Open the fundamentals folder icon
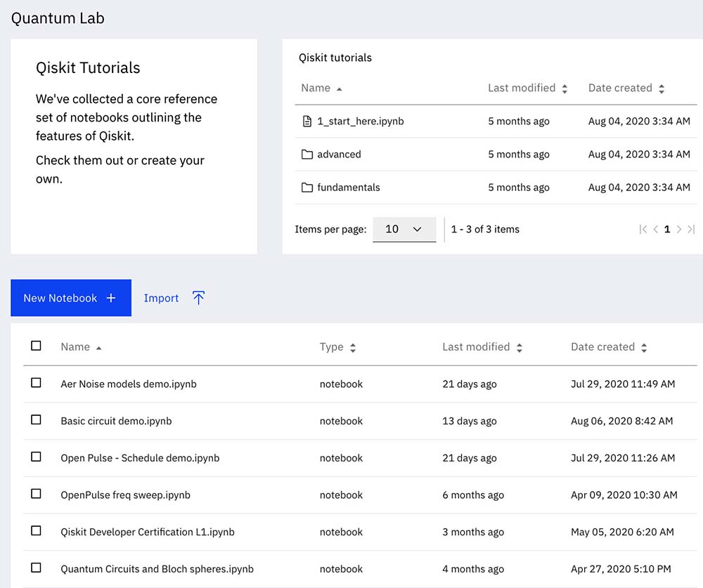Screen dimensions: 703x588 click(307, 188)
